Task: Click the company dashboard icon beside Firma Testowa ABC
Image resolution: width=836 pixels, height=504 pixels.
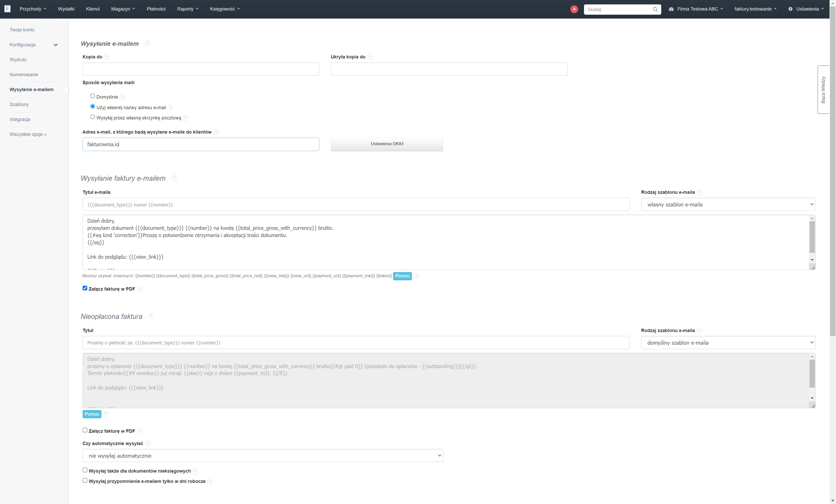Action: [671, 9]
